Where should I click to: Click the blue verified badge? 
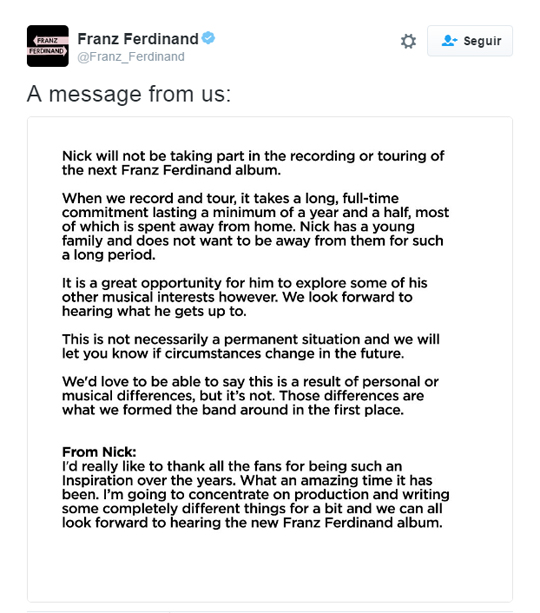point(208,38)
